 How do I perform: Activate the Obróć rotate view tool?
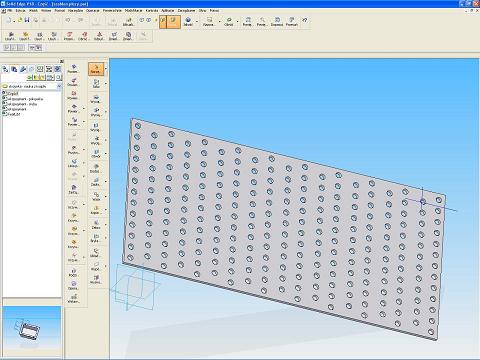[x=229, y=22]
